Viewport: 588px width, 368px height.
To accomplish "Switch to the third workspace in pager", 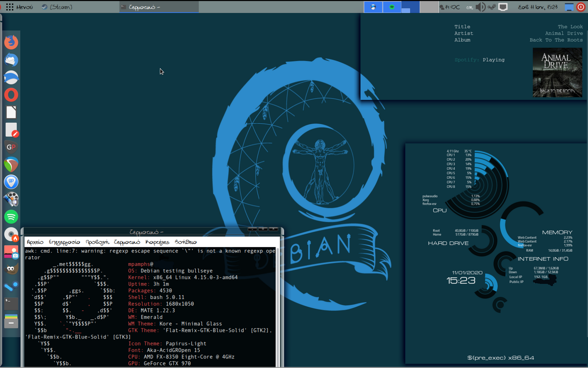I will click(x=410, y=7).
